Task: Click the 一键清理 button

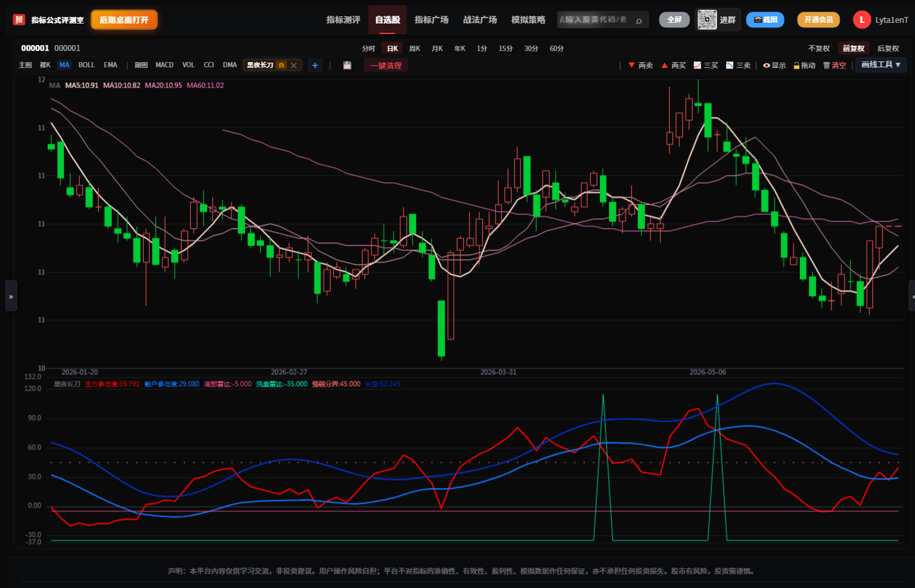Action: (386, 65)
